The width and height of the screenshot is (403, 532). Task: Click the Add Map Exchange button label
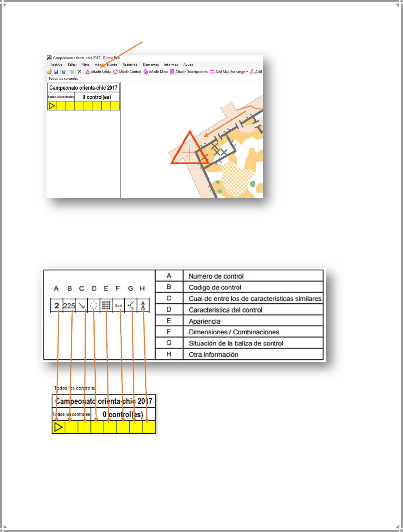(230, 72)
